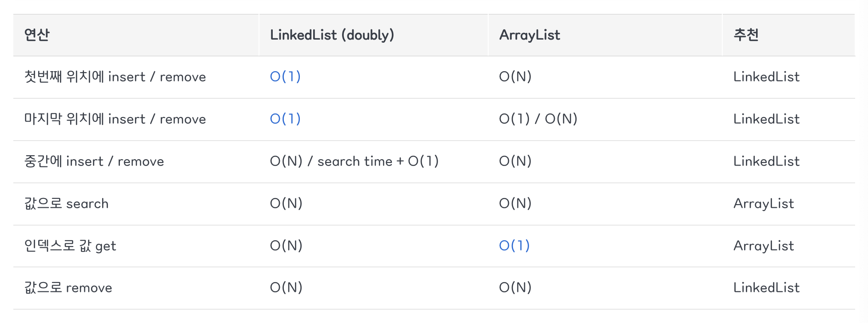
Task: Click the O(N) / search time + O(1) cell
Action: tap(354, 161)
